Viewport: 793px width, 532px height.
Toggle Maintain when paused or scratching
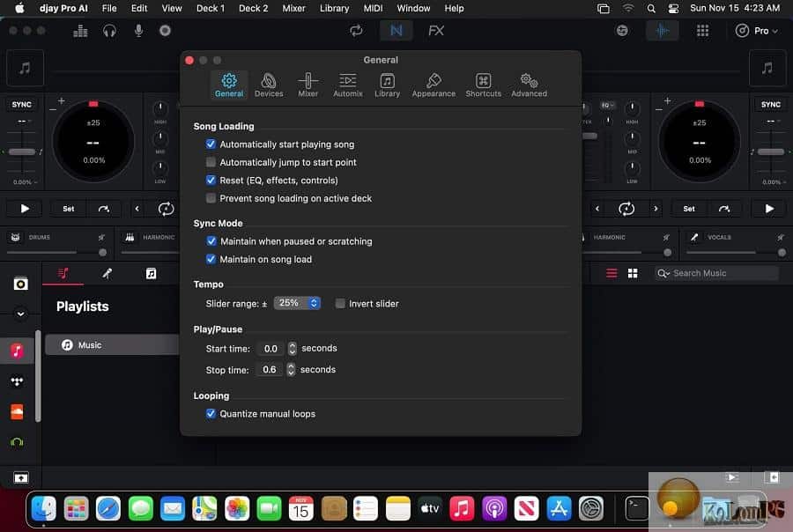tap(211, 241)
